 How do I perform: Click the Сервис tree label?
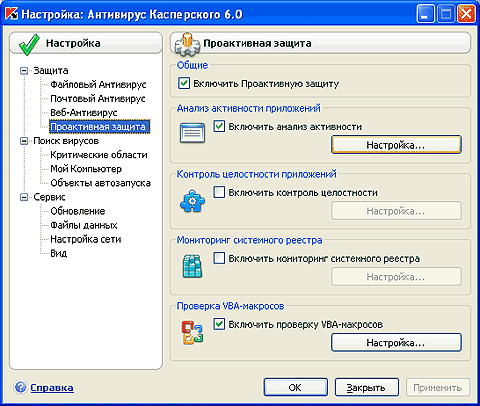tap(49, 197)
